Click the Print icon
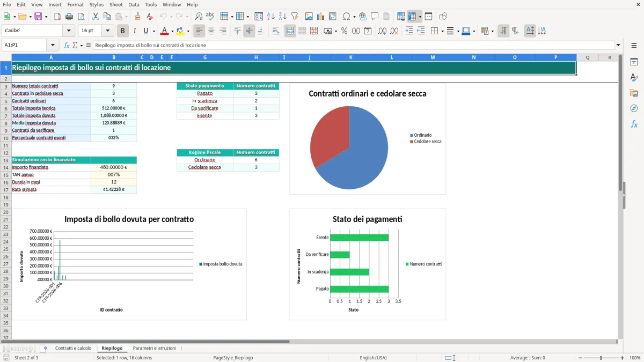The image size is (644, 362). pos(69,16)
